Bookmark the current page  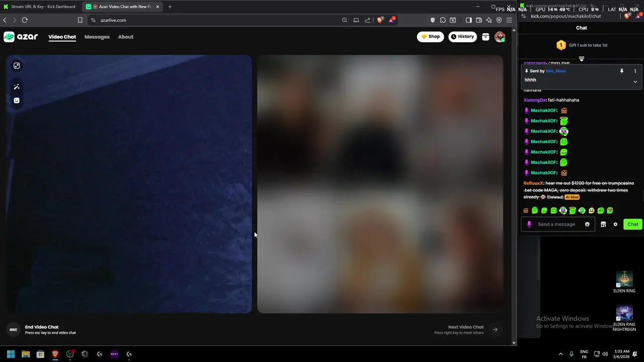pos(80,20)
